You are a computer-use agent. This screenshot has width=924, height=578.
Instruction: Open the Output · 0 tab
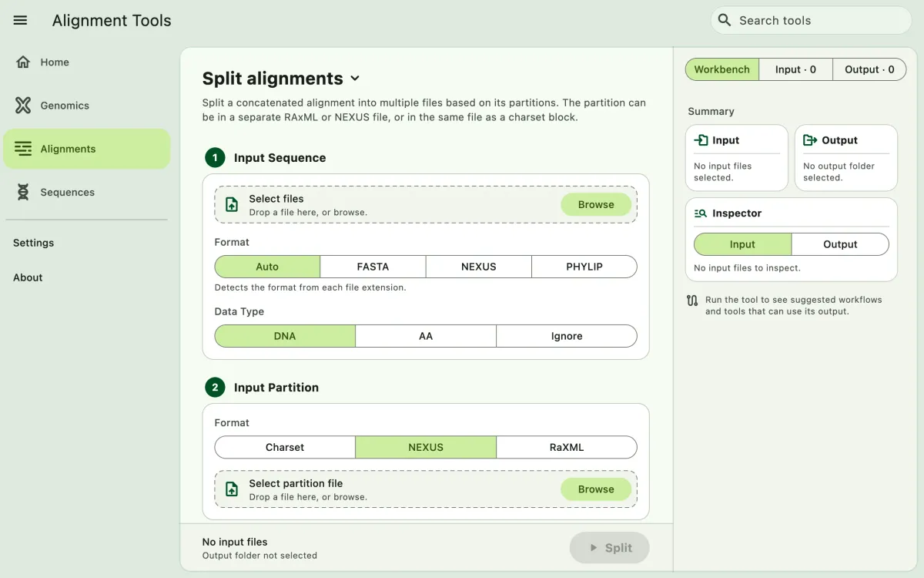[x=869, y=69]
